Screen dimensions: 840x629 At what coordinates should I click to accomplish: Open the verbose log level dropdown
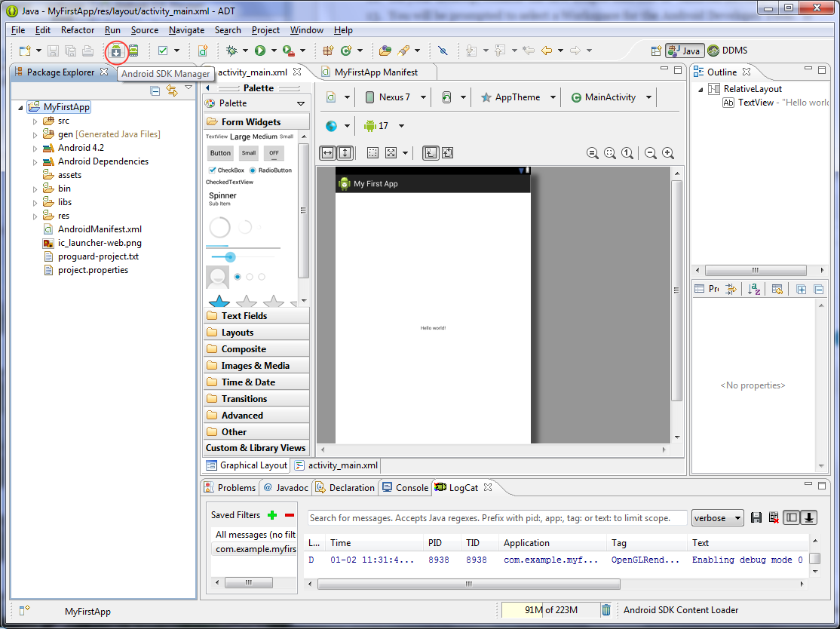click(x=717, y=518)
